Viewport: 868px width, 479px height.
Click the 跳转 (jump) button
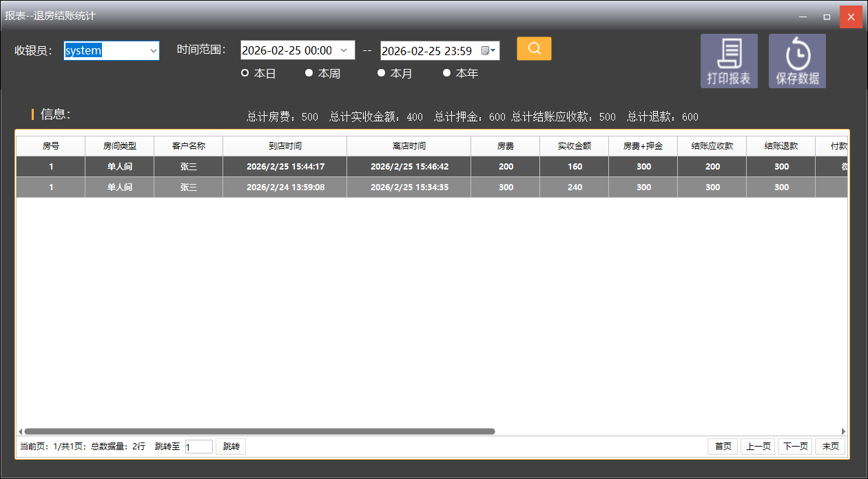pyautogui.click(x=231, y=447)
